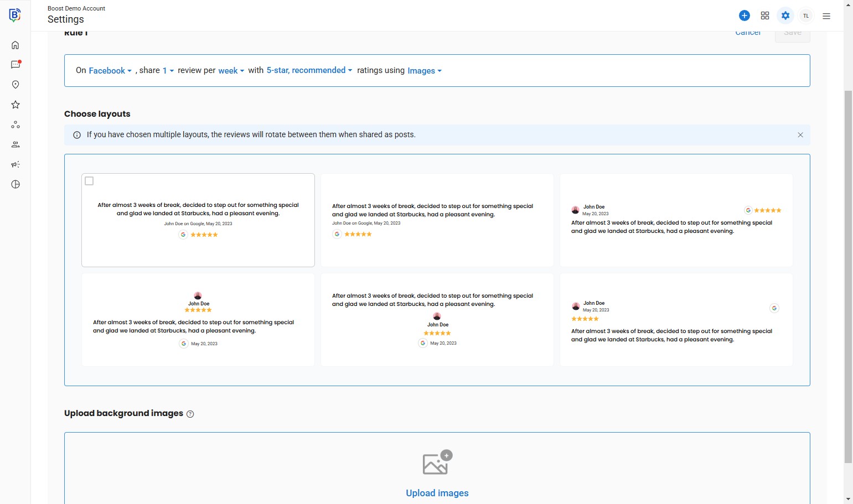The width and height of the screenshot is (853, 504).
Task: Expand the 5-star, recommended ratings dropdown
Action: 309,70
